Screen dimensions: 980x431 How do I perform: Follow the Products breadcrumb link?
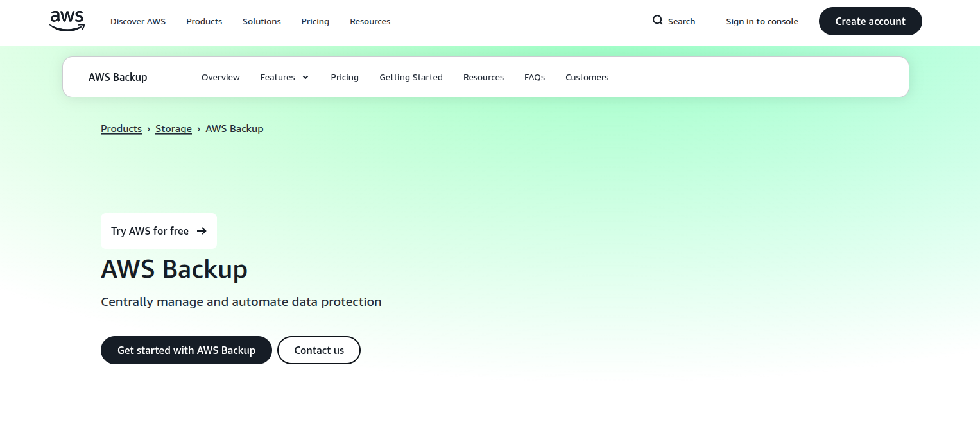point(121,129)
